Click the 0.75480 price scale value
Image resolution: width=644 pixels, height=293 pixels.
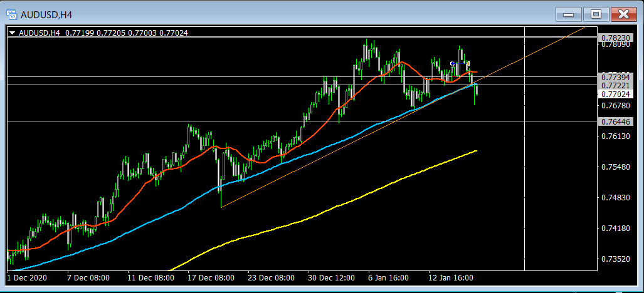616,167
